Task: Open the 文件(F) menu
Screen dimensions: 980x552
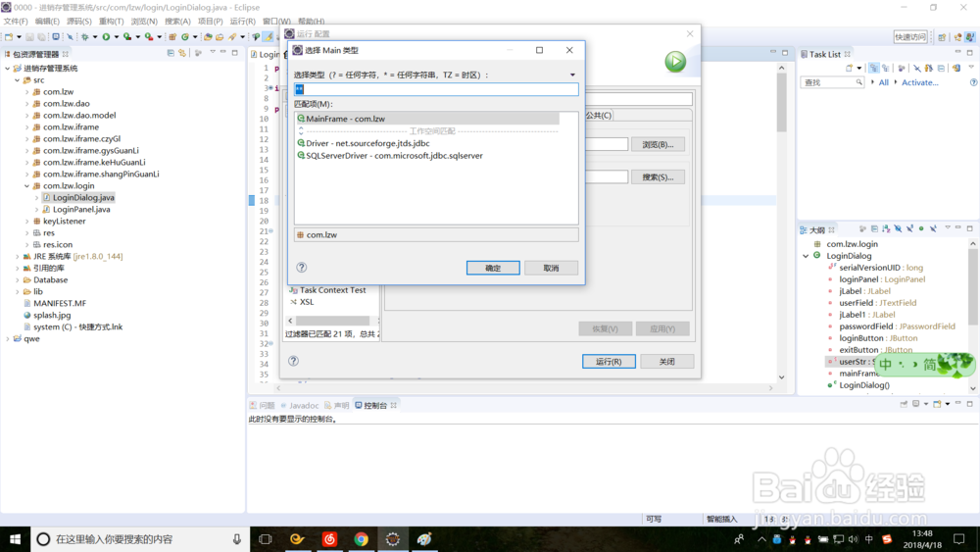Action: tap(16, 22)
